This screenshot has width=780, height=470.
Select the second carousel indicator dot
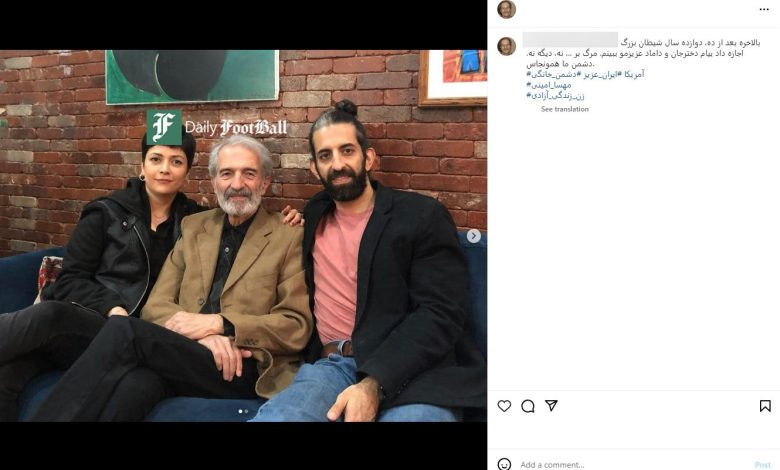[246, 411]
